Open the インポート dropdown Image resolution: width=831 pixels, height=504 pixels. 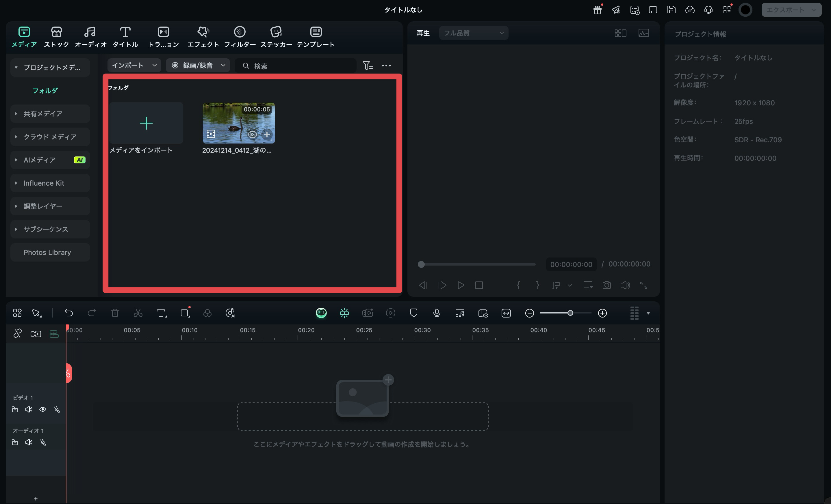point(134,65)
